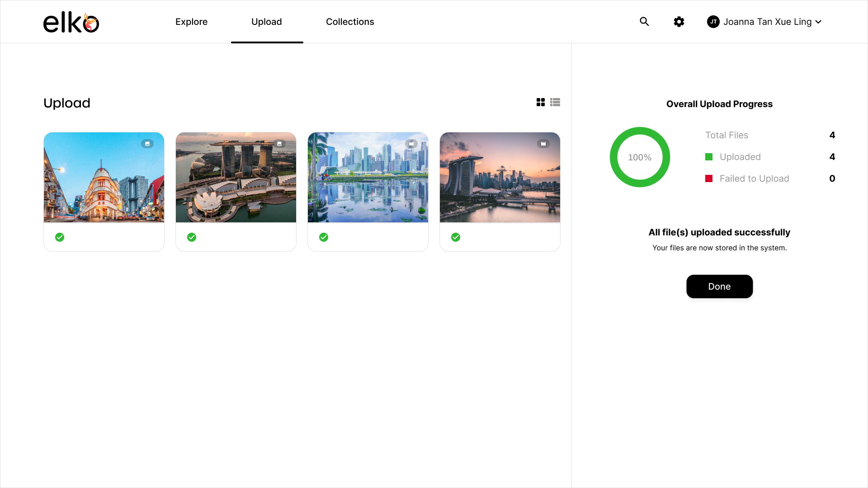Viewport: 868px width, 488px height.
Task: Click the success checkmark on first upload card
Action: 59,237
